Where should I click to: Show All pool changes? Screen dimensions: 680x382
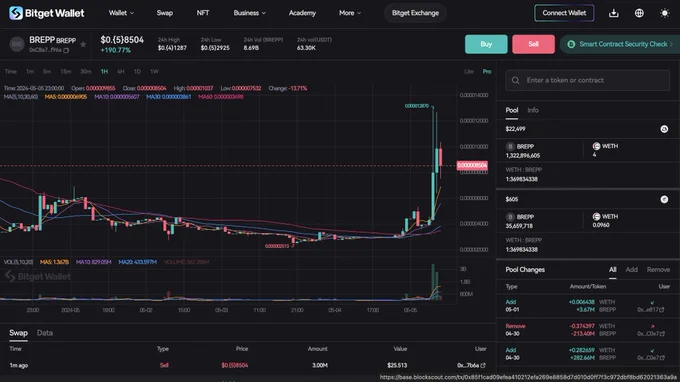pyautogui.click(x=612, y=270)
